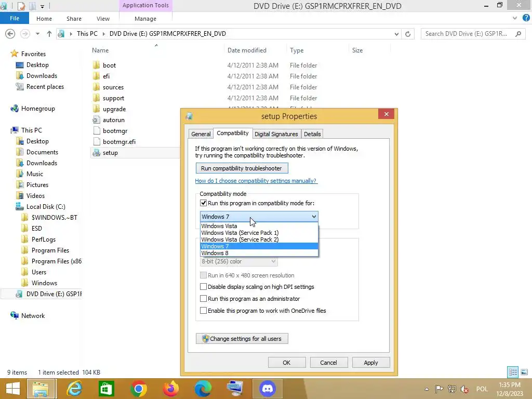This screenshot has height=399, width=532.
Task: Confirm with the OK button
Action: click(287, 362)
